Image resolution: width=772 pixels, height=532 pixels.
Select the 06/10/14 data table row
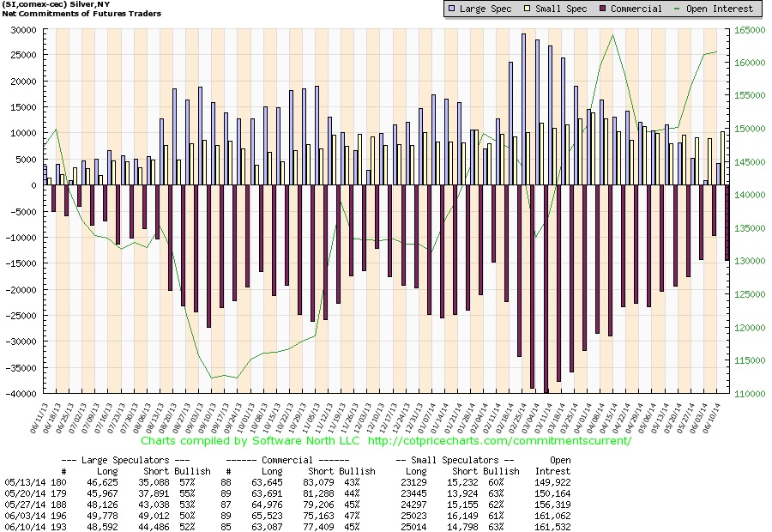pos(287,527)
